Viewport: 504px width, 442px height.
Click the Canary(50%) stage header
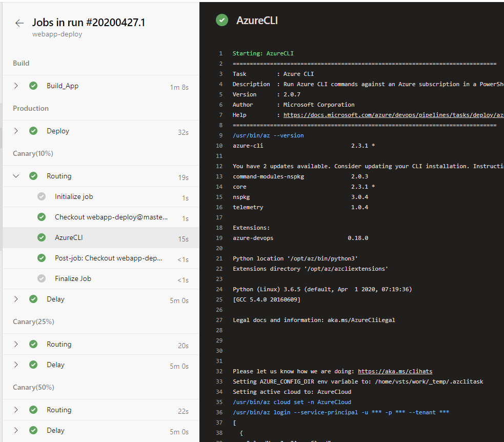(x=33, y=387)
